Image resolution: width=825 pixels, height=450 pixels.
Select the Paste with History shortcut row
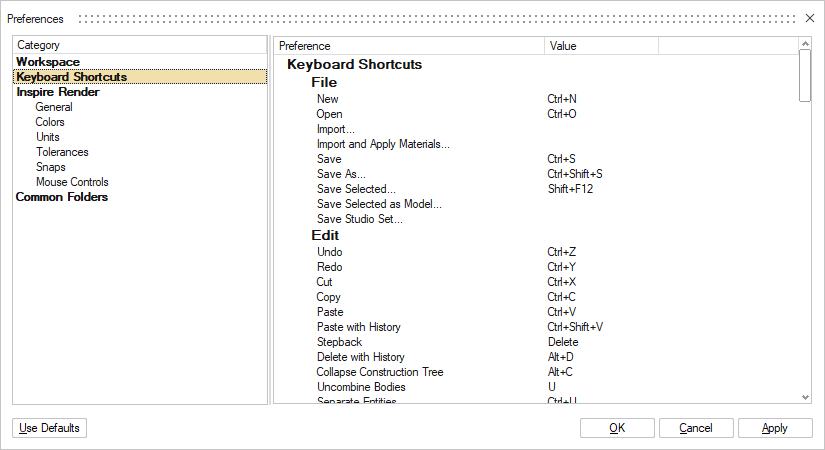pyautogui.click(x=358, y=327)
